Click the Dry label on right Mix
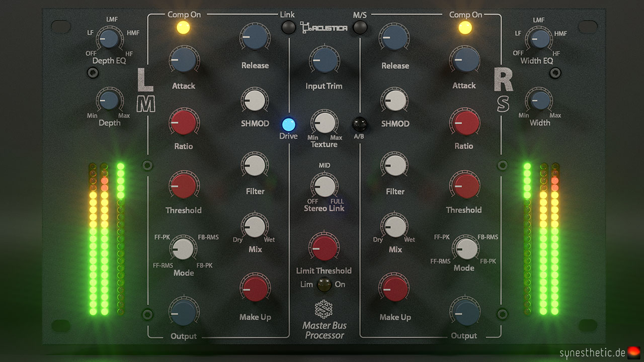 tap(378, 240)
